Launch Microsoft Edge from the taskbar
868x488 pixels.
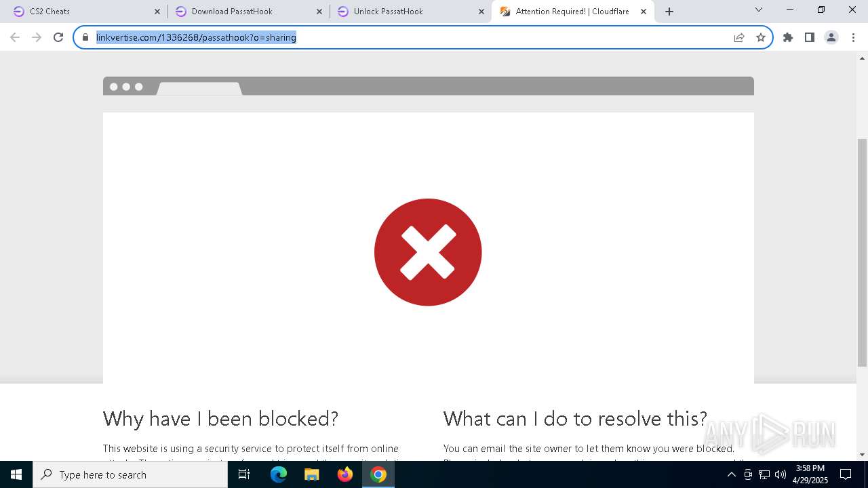279,474
